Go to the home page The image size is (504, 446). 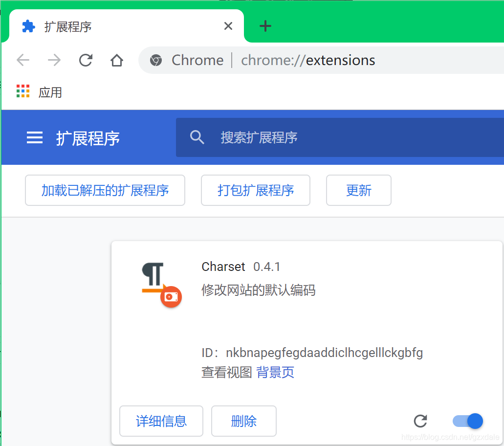tap(117, 60)
